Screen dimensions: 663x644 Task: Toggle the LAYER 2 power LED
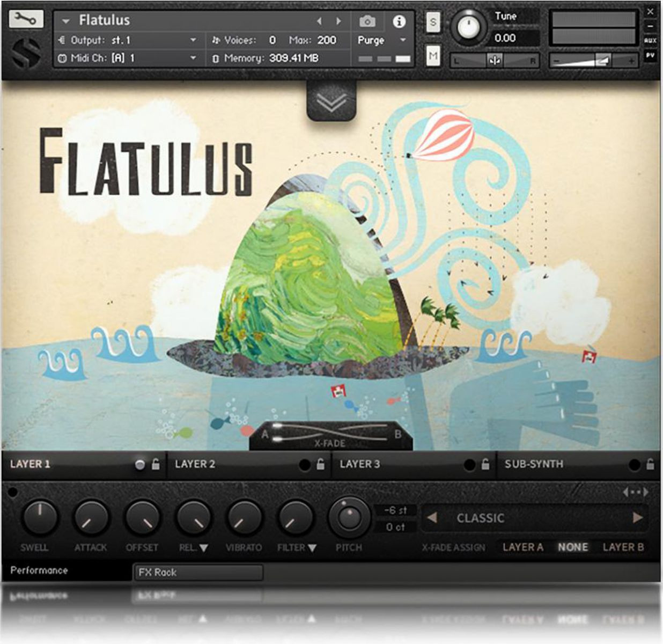pos(304,465)
